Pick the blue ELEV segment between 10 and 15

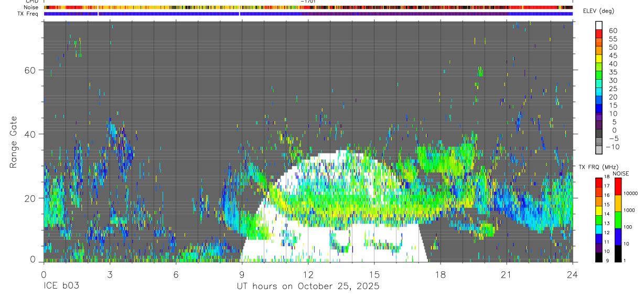(599, 108)
